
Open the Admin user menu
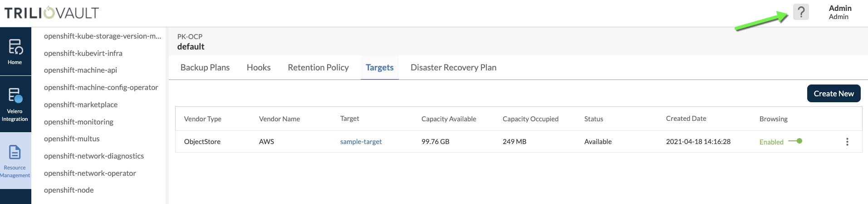pyautogui.click(x=839, y=12)
